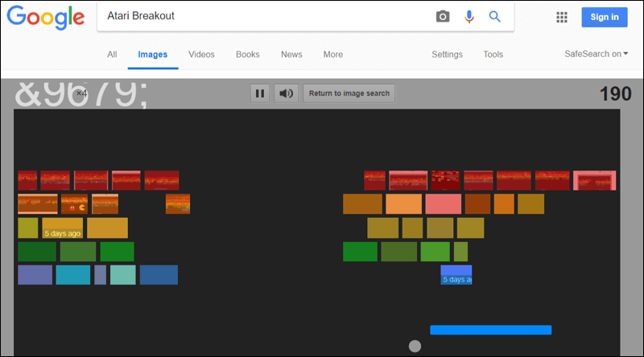Click the Sign in button
This screenshot has height=357, width=644.
[x=604, y=17]
